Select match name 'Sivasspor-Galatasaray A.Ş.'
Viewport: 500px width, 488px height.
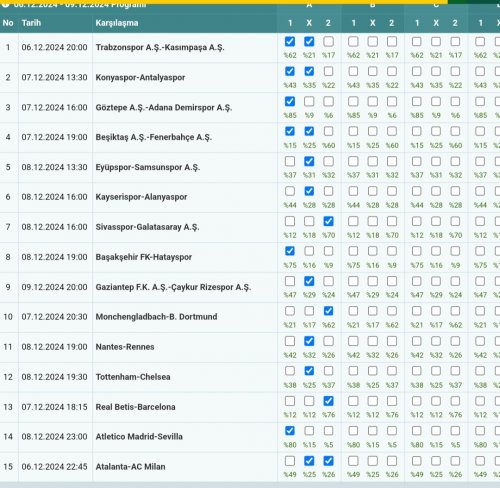[x=147, y=227]
